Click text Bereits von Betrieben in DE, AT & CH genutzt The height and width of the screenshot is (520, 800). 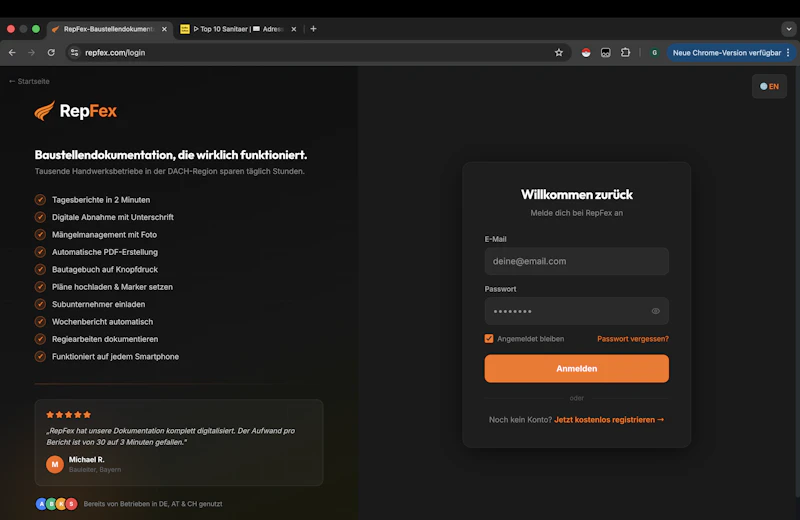coord(153,504)
